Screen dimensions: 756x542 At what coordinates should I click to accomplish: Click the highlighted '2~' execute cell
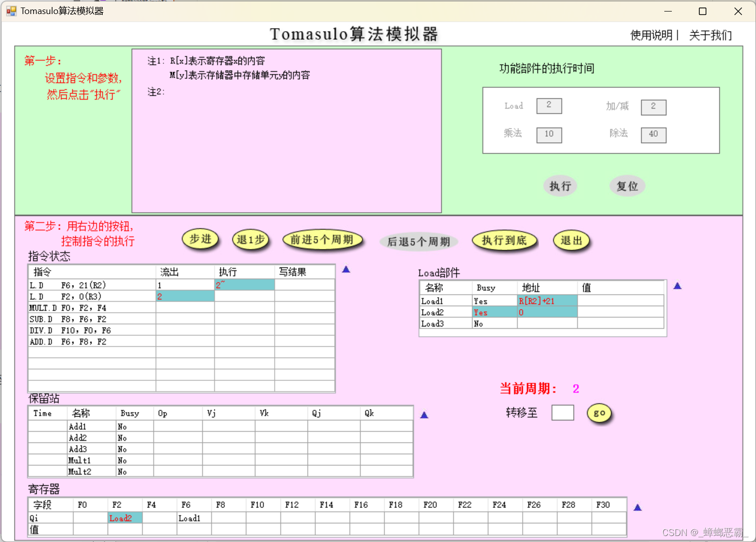pos(244,285)
